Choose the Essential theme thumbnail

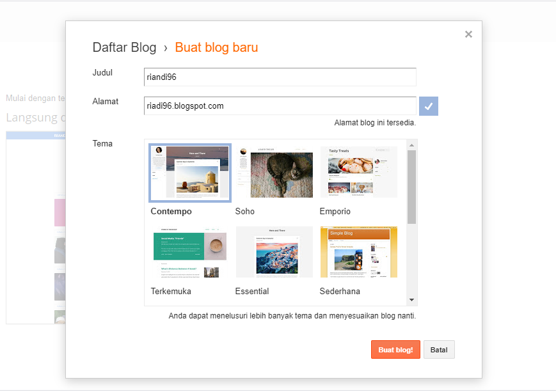coord(274,252)
